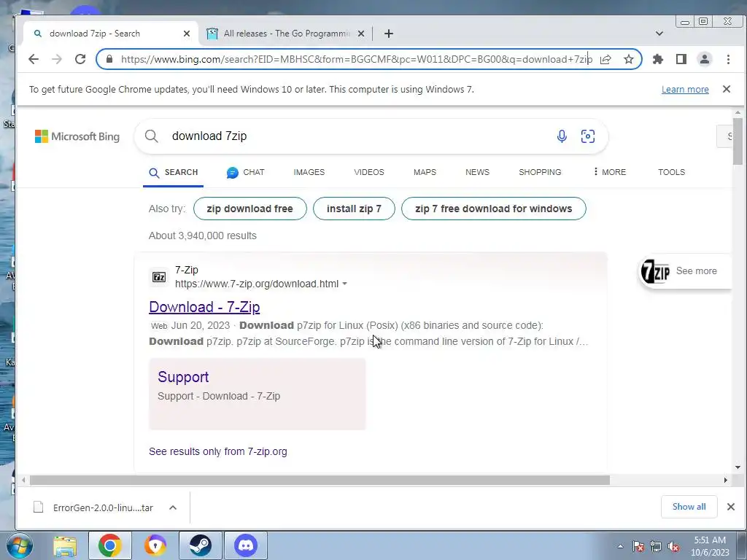Open the Chrome three-dot menu
The image size is (747, 560).
click(x=728, y=59)
